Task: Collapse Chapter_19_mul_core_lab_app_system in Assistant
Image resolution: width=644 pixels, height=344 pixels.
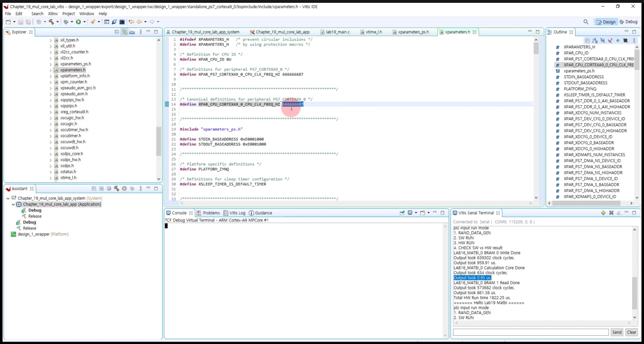Action: (8, 198)
